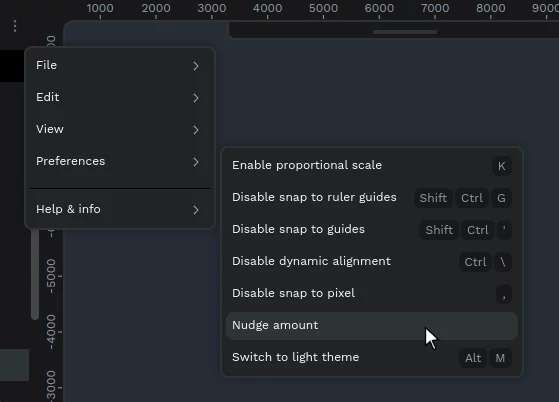Image resolution: width=559 pixels, height=402 pixels.
Task: Disable snap to guides option
Action: (372, 230)
